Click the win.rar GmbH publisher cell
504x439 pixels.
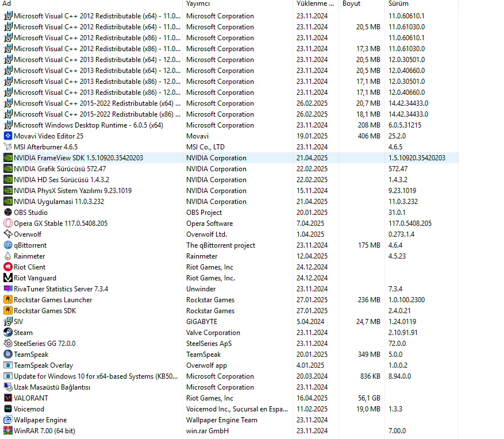[x=207, y=432]
